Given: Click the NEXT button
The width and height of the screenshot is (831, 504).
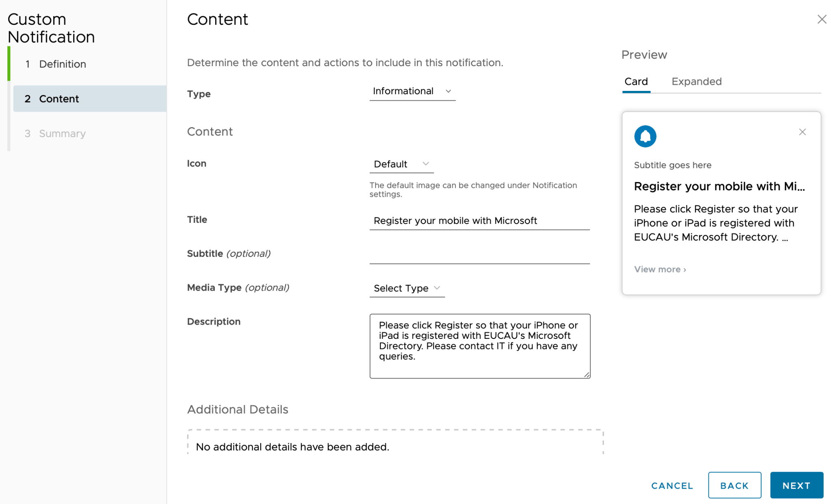Looking at the screenshot, I should [796, 485].
